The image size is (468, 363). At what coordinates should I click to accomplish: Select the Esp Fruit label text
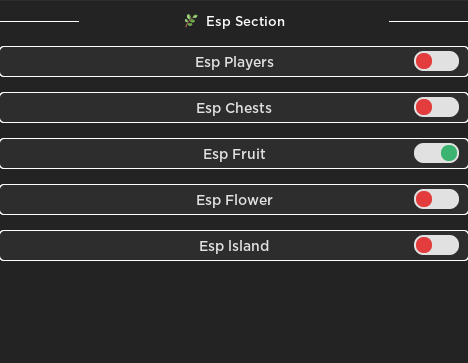(234, 154)
